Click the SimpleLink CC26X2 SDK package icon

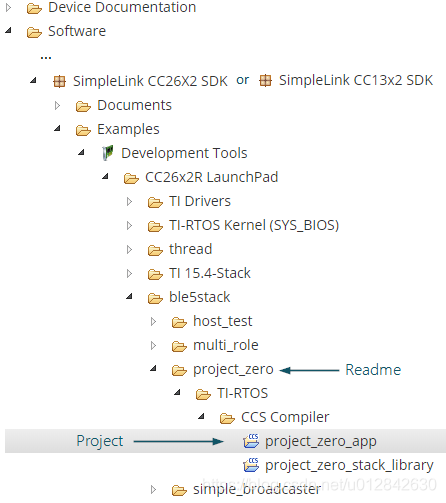click(x=60, y=81)
